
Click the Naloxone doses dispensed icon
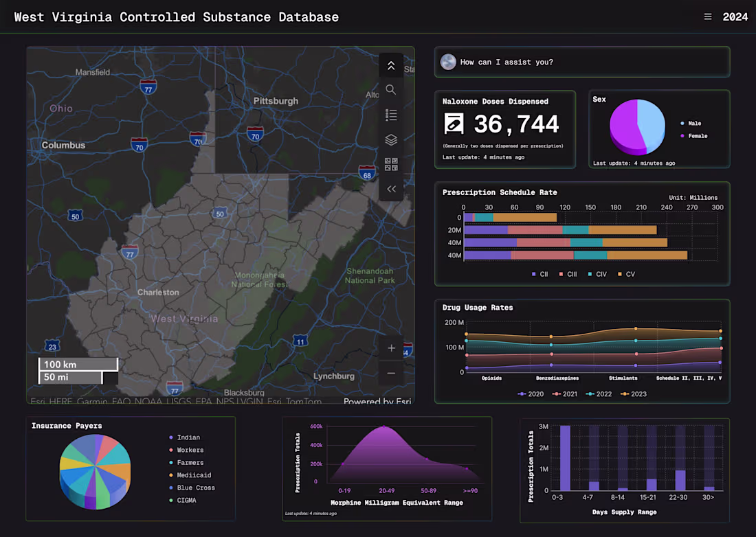point(454,124)
